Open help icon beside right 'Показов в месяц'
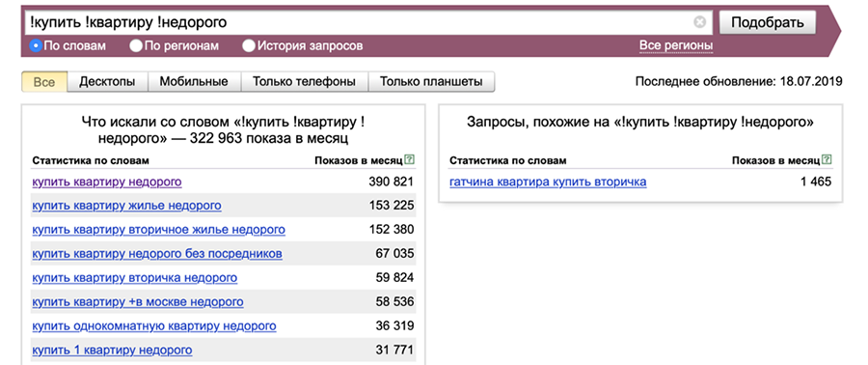Screen dimensions: 868x365 827,160
